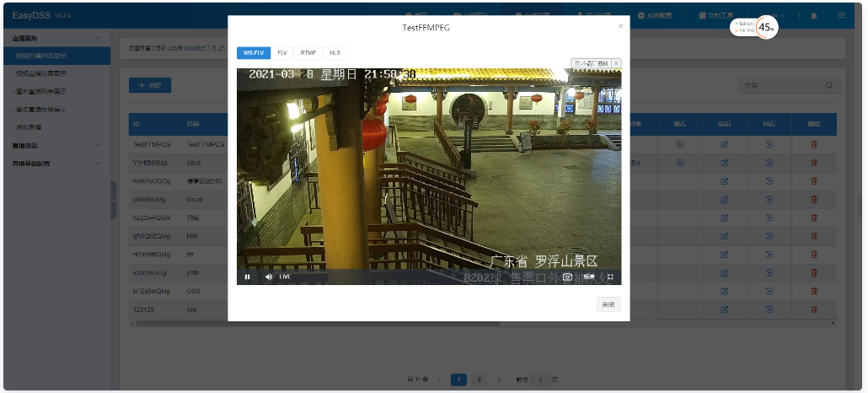The image size is (868, 393).
Task: Enter fullscreen in the video player
Action: (x=611, y=277)
